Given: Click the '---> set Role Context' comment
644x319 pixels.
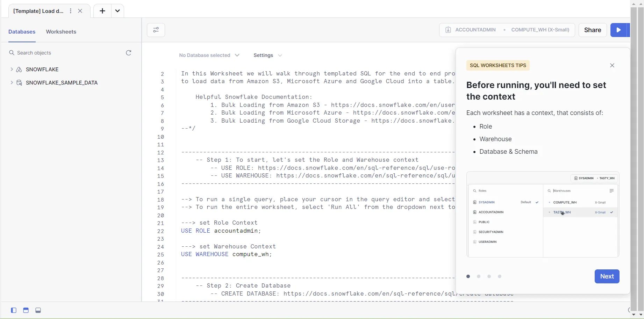Looking at the screenshot, I should (x=220, y=223).
